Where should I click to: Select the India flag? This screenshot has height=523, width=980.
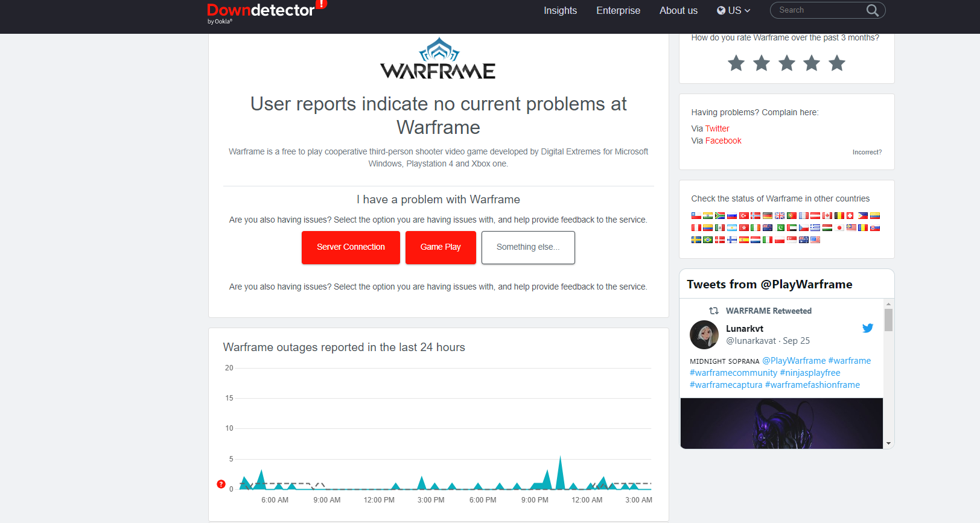click(708, 215)
